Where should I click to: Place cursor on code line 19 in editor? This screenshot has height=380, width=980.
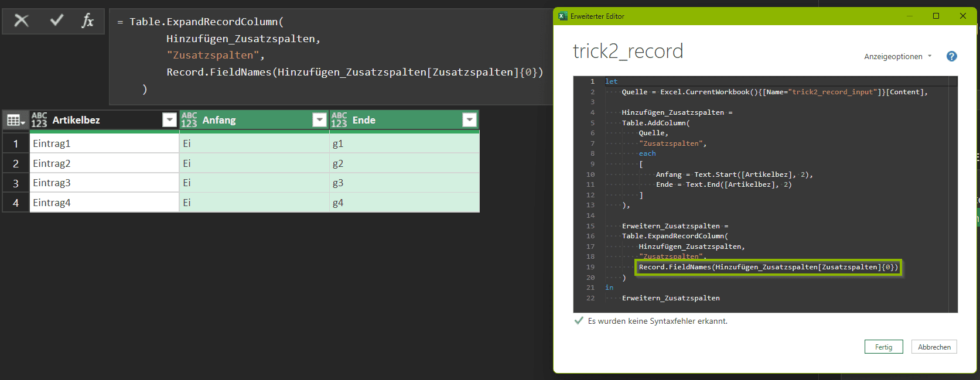click(767, 267)
